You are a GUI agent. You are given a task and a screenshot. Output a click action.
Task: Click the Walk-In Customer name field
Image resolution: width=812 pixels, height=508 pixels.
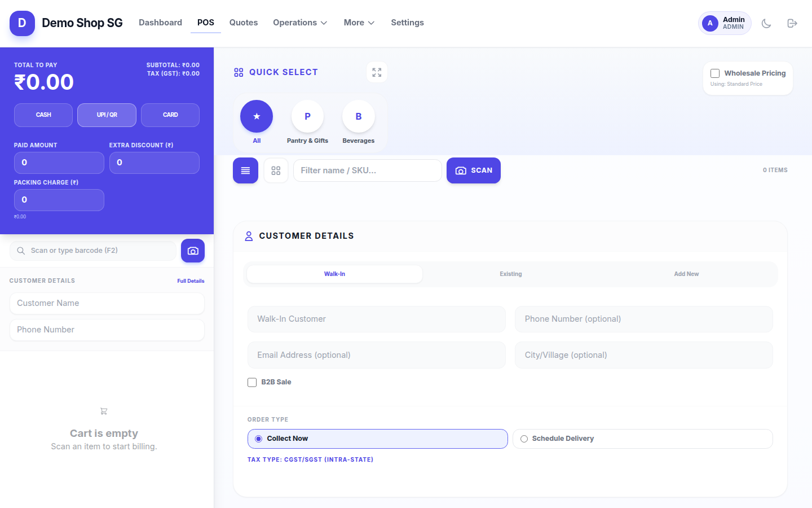(x=377, y=319)
